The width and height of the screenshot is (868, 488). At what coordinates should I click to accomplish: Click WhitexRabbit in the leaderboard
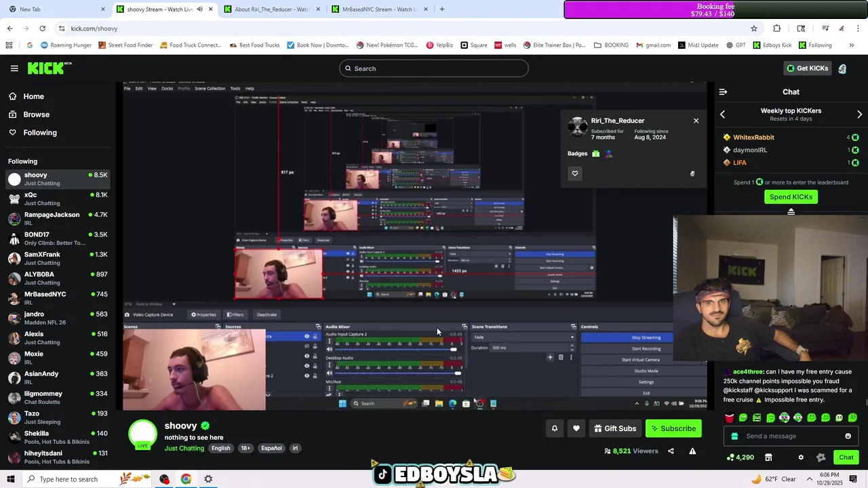pos(753,138)
